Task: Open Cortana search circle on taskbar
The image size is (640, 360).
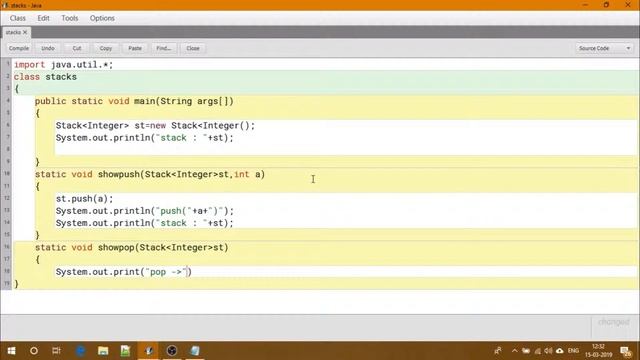Action: pos(34,351)
